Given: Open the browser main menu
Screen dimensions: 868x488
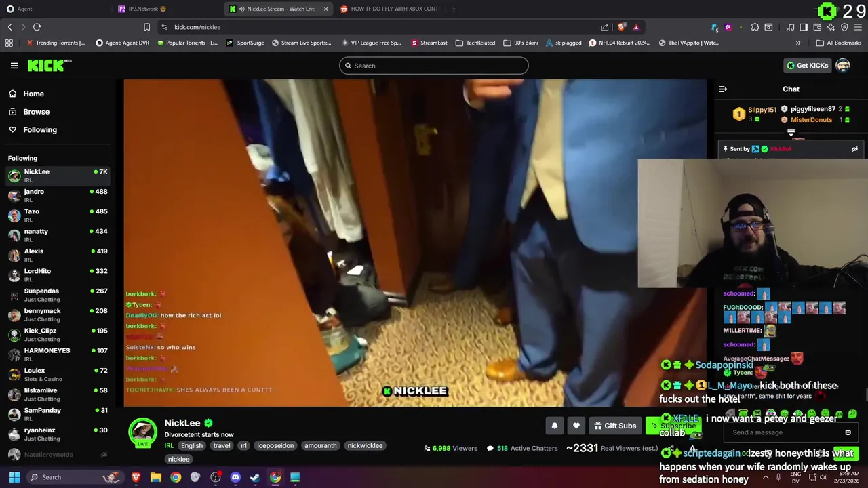Looking at the screenshot, I should (859, 27).
